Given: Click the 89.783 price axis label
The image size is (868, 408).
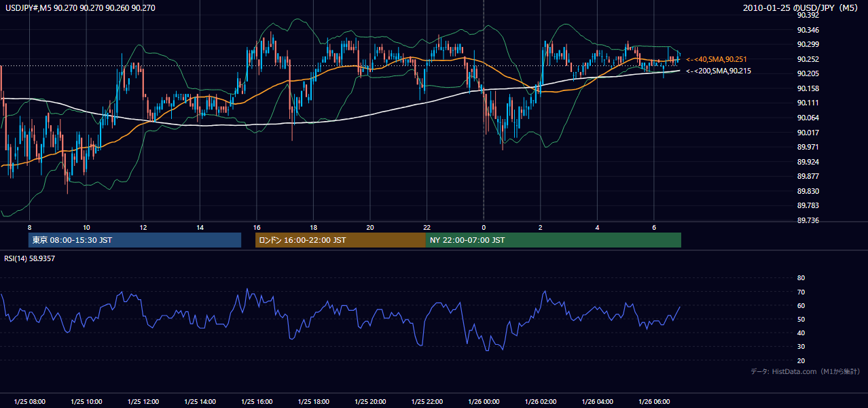Looking at the screenshot, I should [x=807, y=205].
